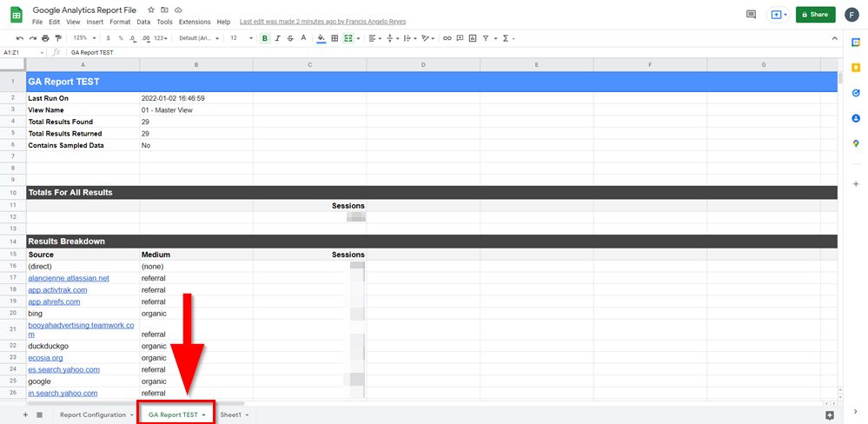Add a new sheet
Screen dimensions: 868x424
point(25,414)
